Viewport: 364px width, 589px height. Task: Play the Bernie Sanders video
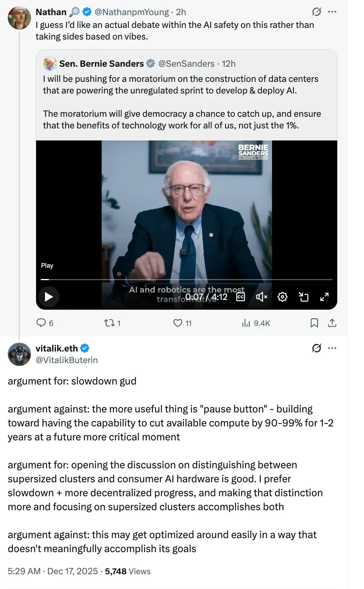coord(49,297)
